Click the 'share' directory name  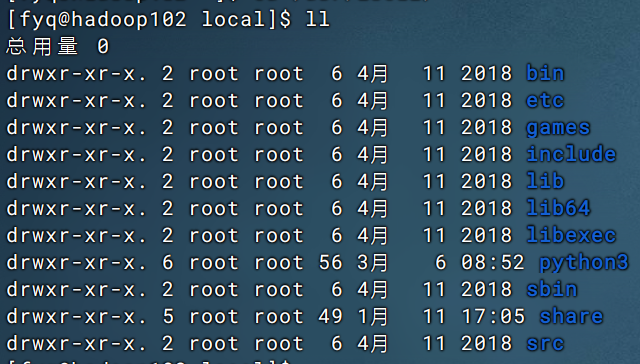coord(571,316)
